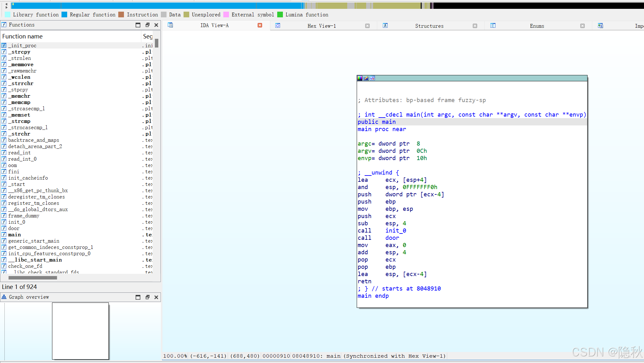
Task: Close the Hex View-1 tab
Action: click(x=367, y=26)
